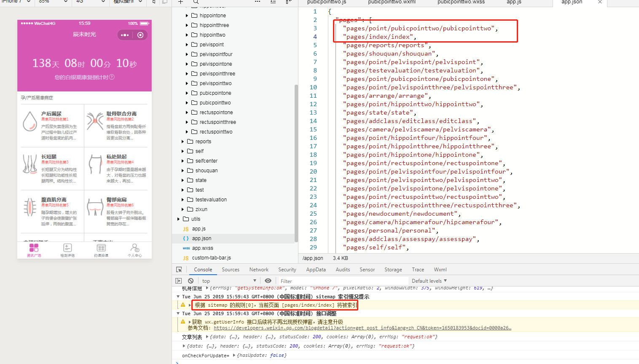Click collapse-all icon in file panel
The width and height of the screenshot is (639, 364).
273,2
